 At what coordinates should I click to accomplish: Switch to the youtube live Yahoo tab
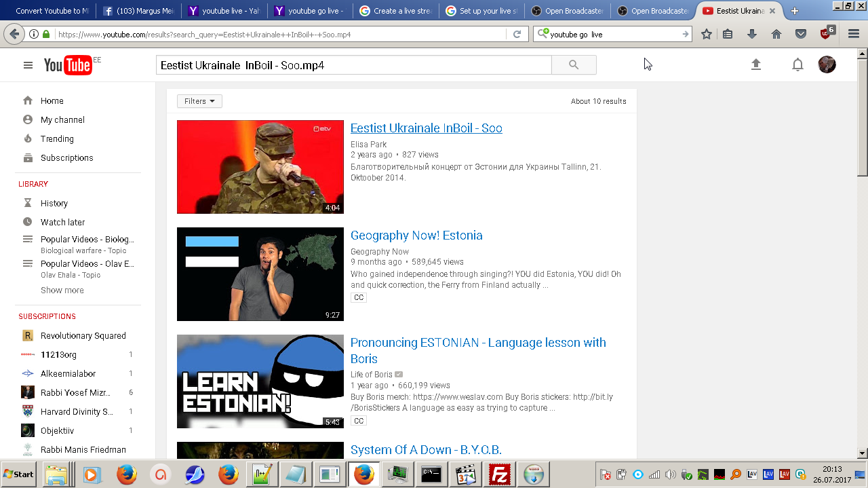click(224, 11)
